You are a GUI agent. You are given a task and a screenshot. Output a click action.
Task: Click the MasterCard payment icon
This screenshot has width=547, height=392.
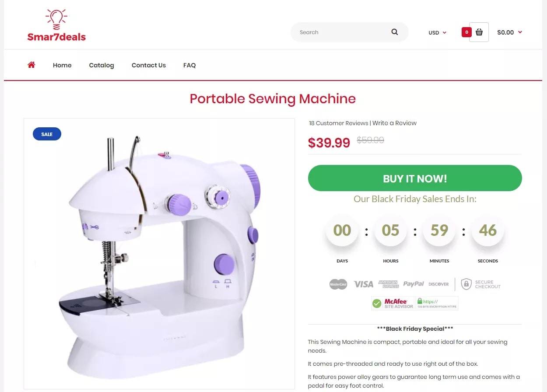pyautogui.click(x=338, y=284)
